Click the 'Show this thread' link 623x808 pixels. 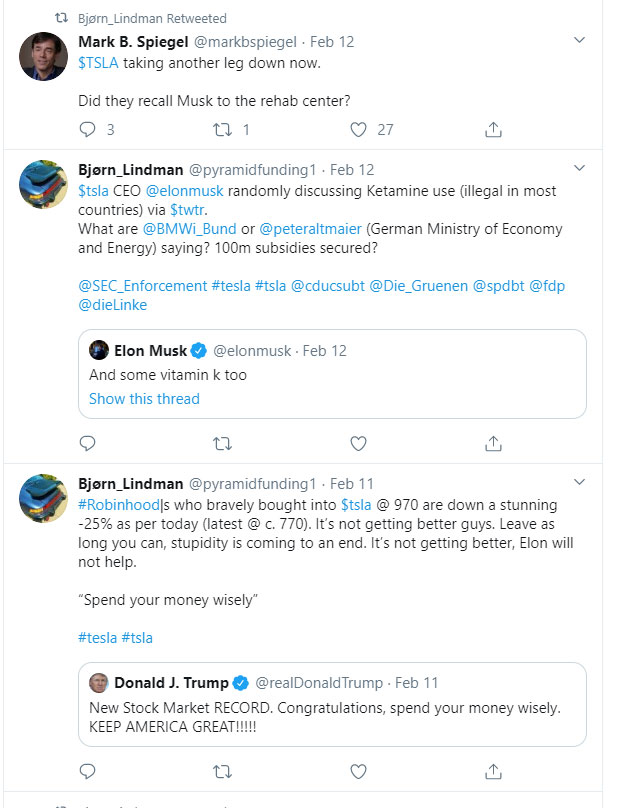144,398
